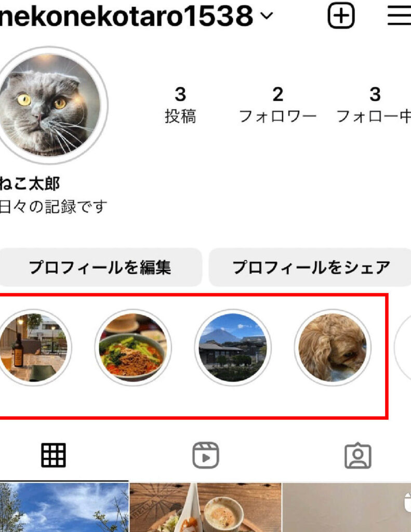This screenshot has width=411, height=532.
Task: Open the create new post plus icon
Action: coord(341,16)
